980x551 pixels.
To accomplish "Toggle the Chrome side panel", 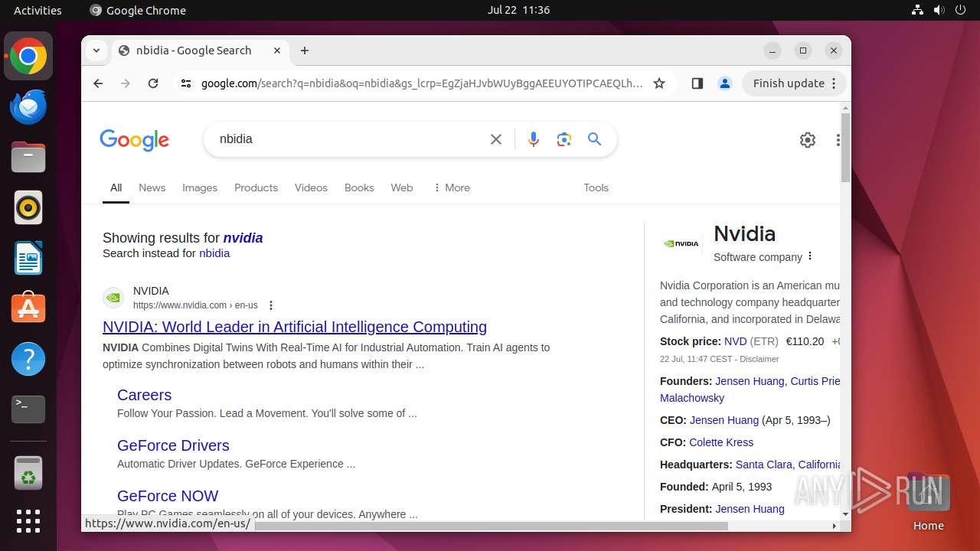I will [697, 83].
